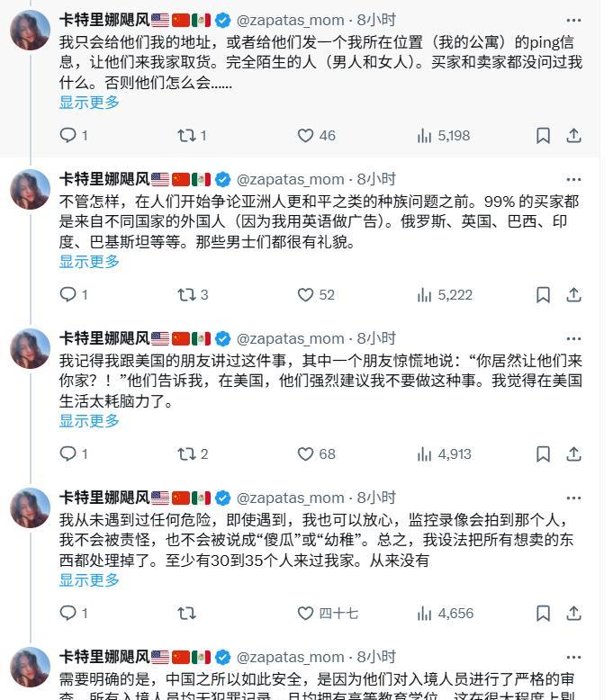The image size is (613, 700).
Task: Like the tweet with 5,222 views
Action: click(x=306, y=294)
